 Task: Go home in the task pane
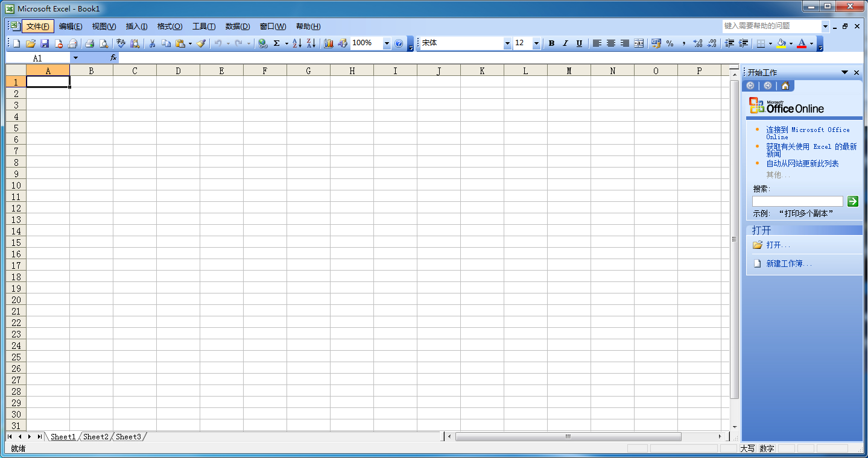point(785,86)
